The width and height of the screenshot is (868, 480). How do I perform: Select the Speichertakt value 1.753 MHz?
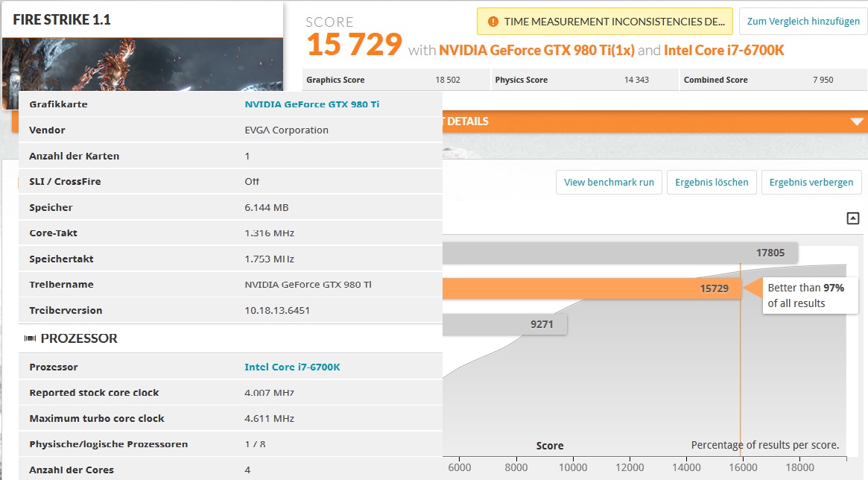tap(269, 259)
